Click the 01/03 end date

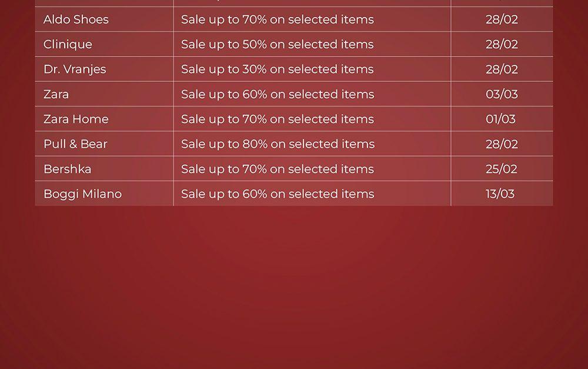tap(500, 119)
